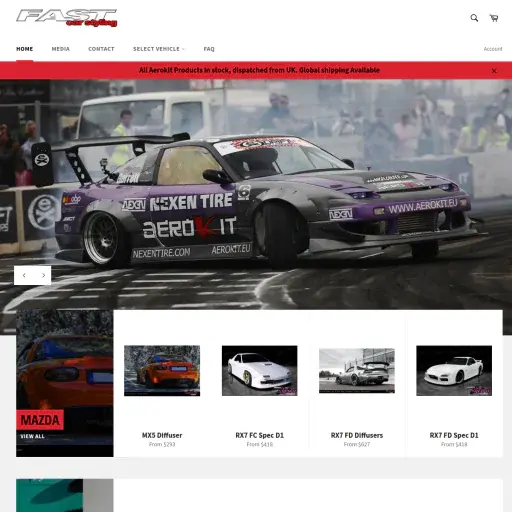This screenshot has width=512, height=512.
Task: Open the Contact menu item
Action: point(101,49)
